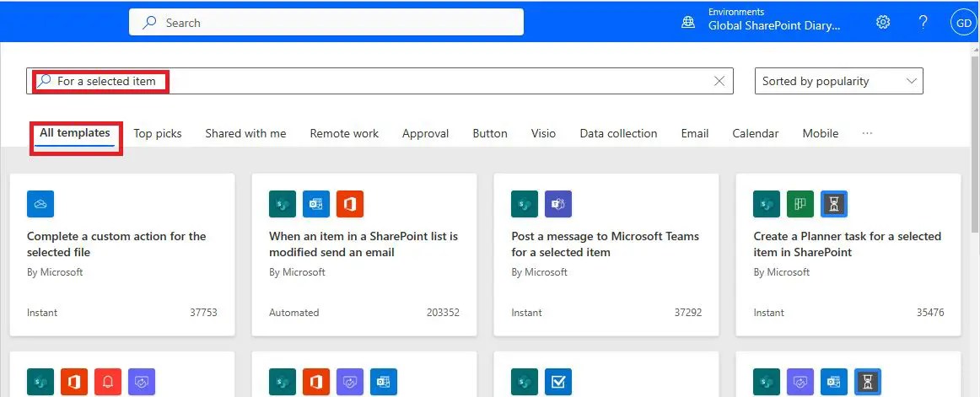Open the Approval tab
980x397 pixels.
click(426, 133)
